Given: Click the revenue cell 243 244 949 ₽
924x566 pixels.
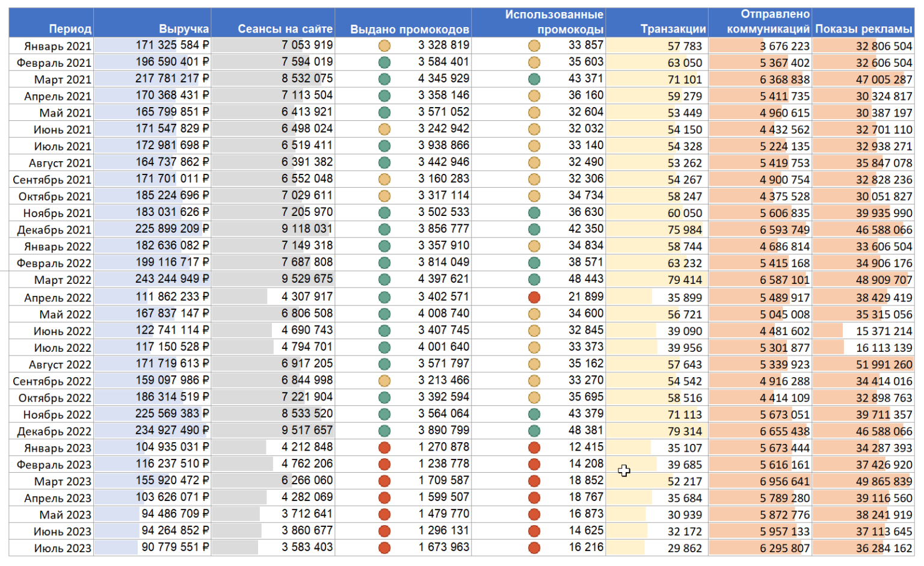Looking at the screenshot, I should (153, 279).
